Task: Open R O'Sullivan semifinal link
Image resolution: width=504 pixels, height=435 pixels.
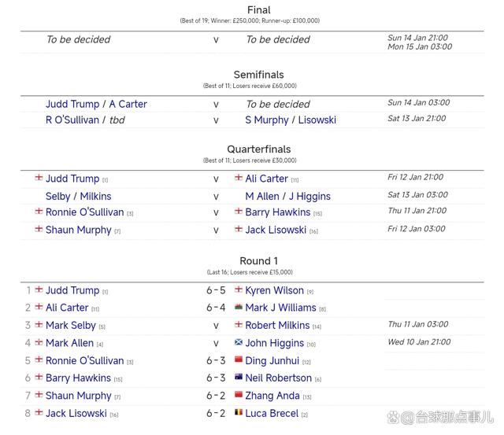Action: (72, 120)
